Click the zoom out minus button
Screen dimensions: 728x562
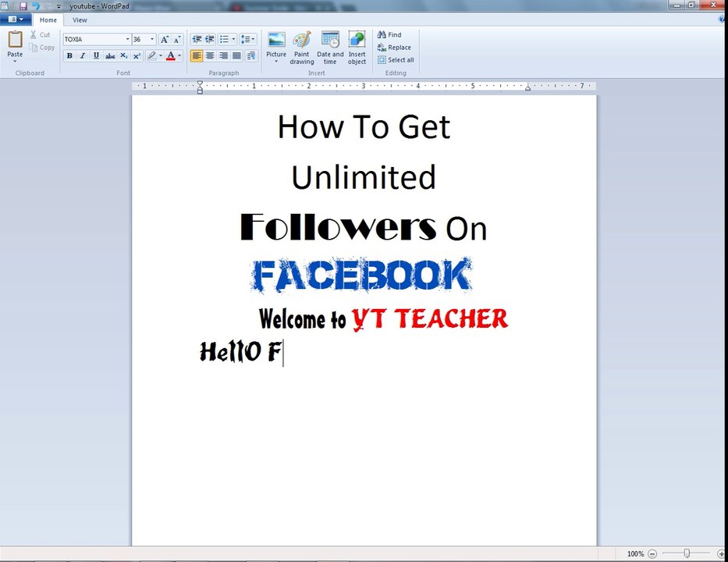click(x=652, y=553)
